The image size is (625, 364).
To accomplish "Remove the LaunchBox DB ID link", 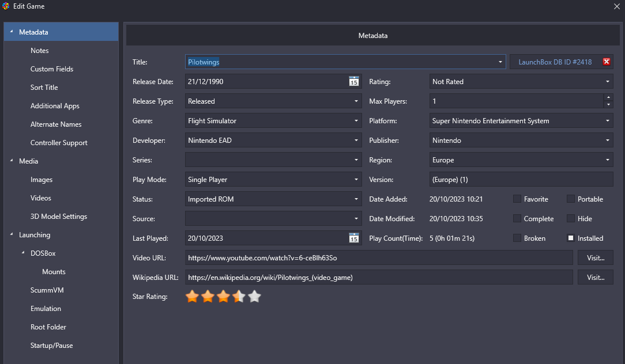I will pyautogui.click(x=607, y=62).
